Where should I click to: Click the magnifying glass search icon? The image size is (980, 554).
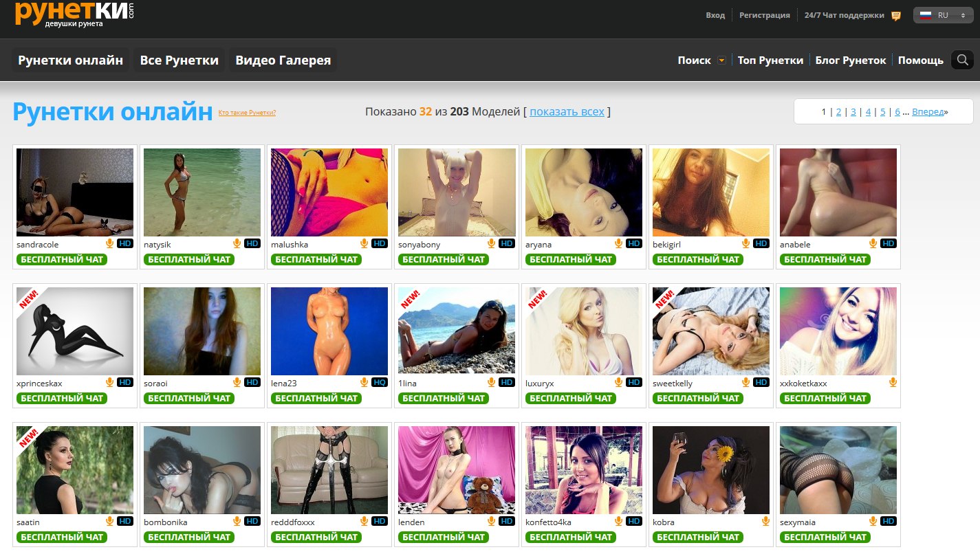pos(961,60)
